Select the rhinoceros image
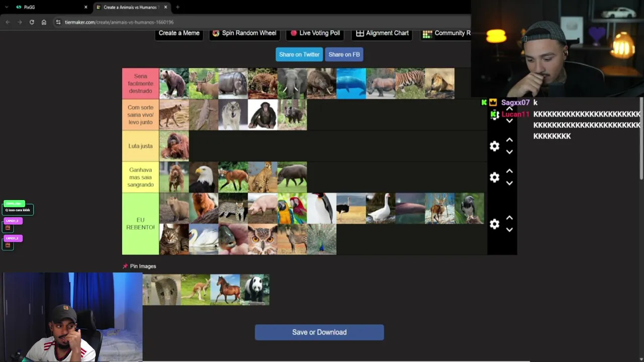The image size is (644, 362). pos(381,83)
